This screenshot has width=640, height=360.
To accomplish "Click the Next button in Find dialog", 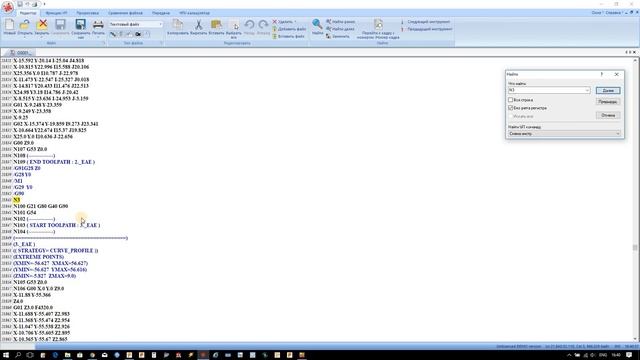I will tap(608, 90).
